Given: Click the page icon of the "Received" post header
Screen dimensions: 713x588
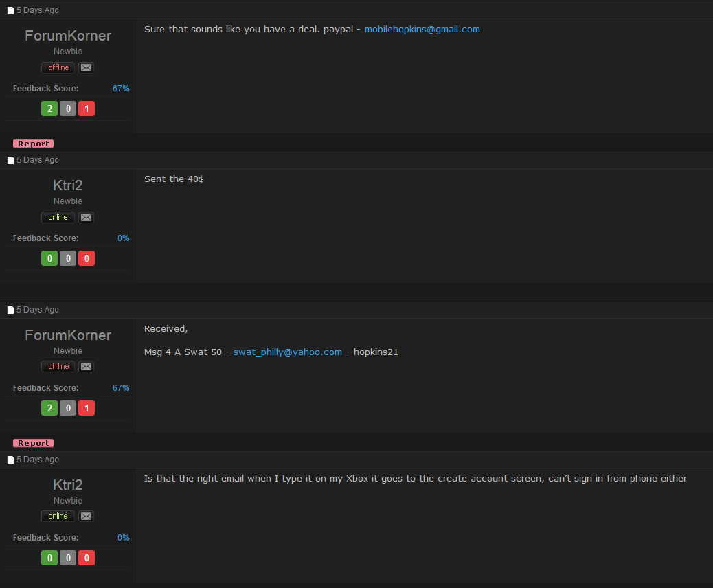Looking at the screenshot, I should coord(10,310).
